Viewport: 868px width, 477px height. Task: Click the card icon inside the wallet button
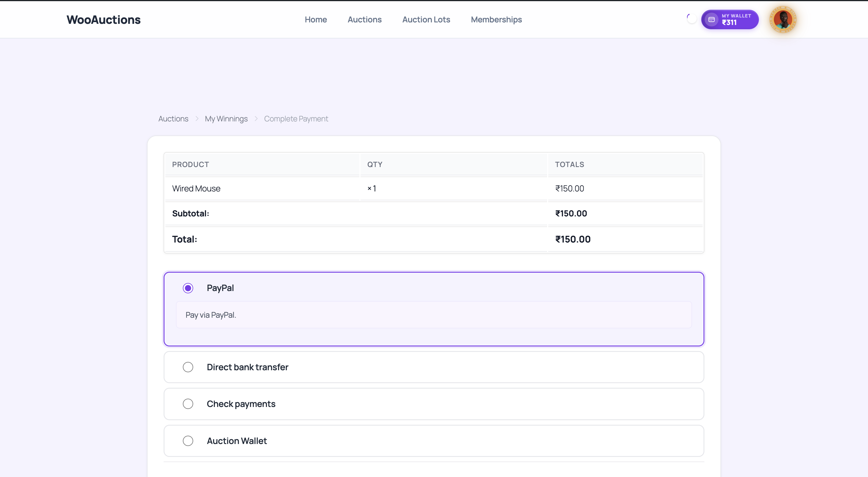point(712,19)
